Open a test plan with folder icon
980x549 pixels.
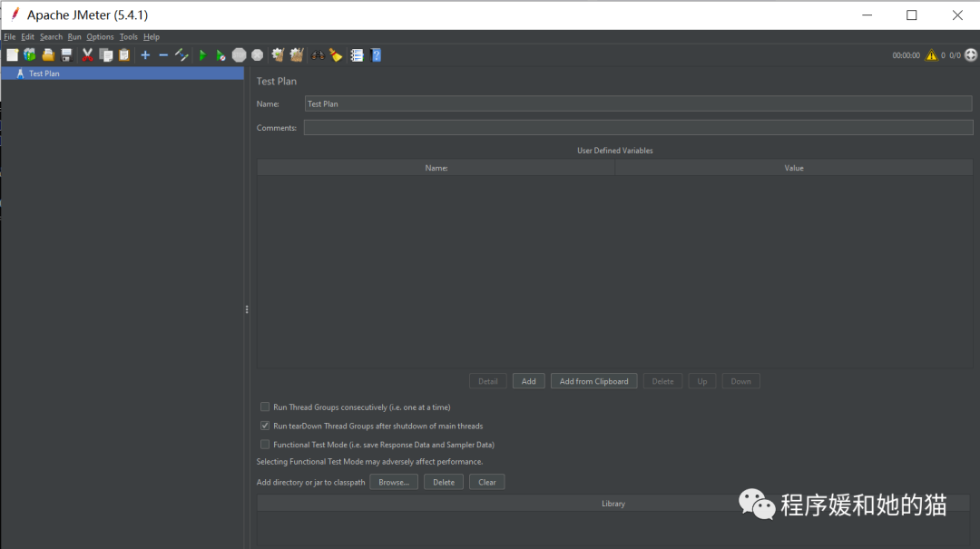pyautogui.click(x=48, y=55)
